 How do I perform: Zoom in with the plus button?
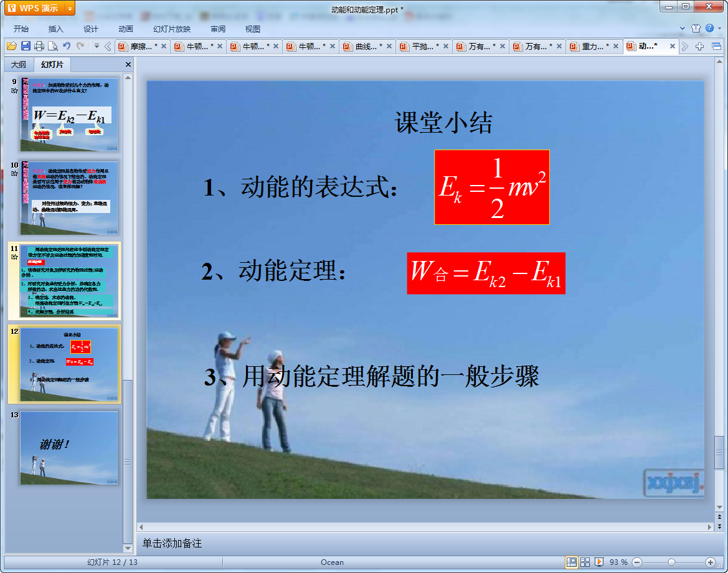click(x=711, y=562)
